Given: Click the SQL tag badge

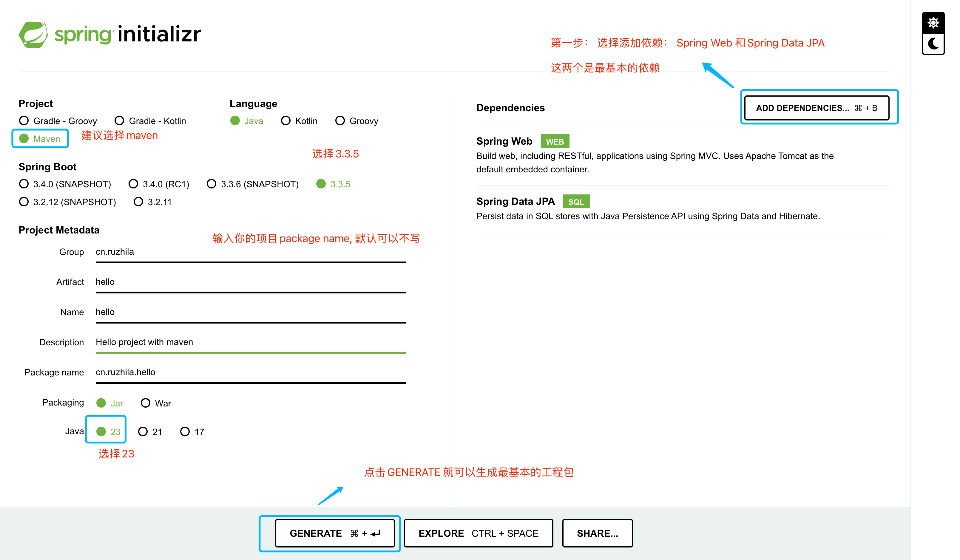Looking at the screenshot, I should coord(576,202).
